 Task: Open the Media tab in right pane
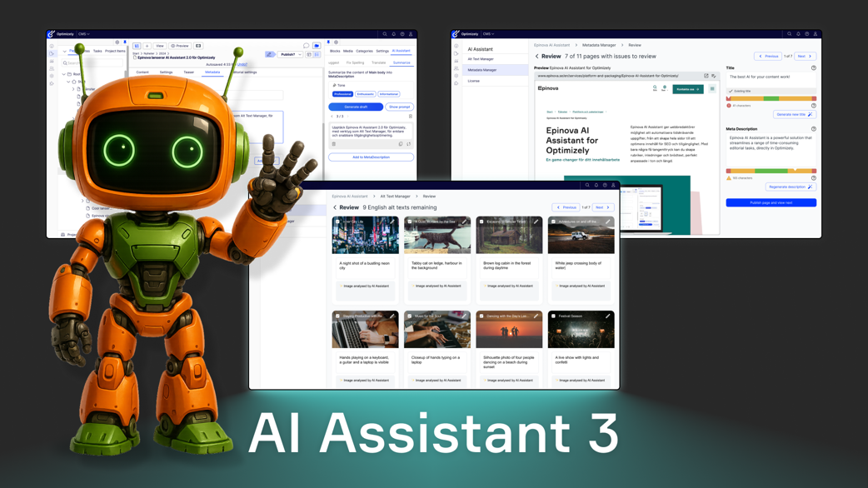[x=347, y=51]
